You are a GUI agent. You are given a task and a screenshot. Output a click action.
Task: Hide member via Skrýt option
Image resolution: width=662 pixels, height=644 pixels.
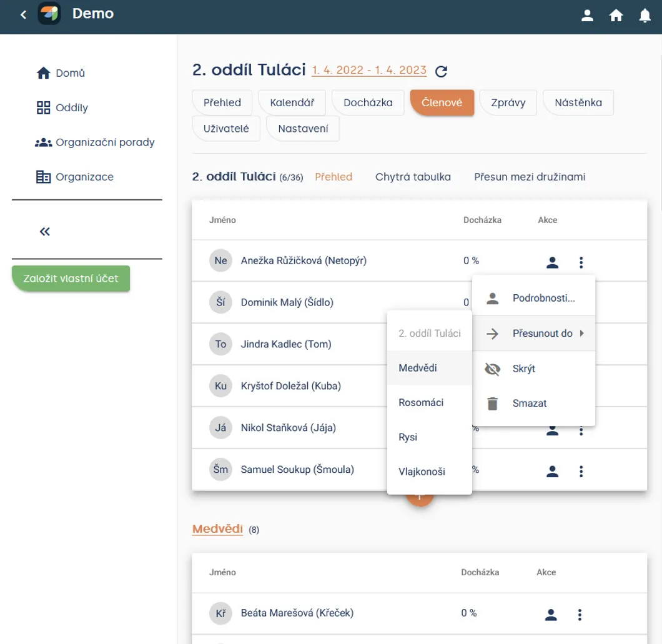coord(533,369)
